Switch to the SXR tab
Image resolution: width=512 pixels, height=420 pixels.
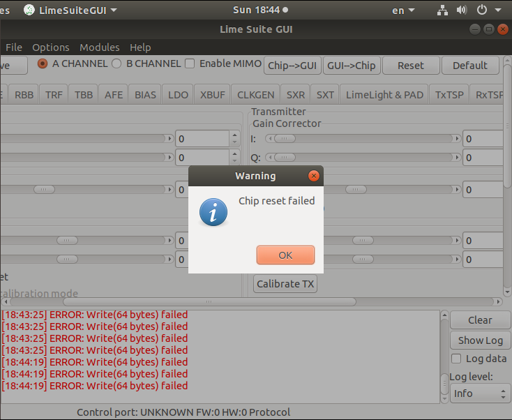pos(296,95)
